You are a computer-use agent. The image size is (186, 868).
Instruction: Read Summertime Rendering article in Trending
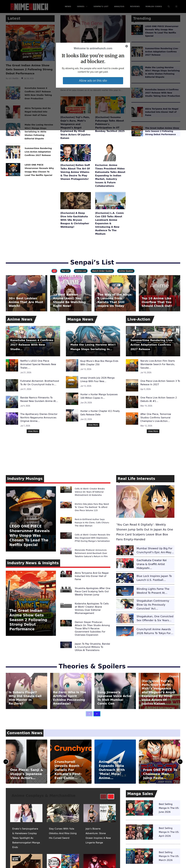click(162, 52)
